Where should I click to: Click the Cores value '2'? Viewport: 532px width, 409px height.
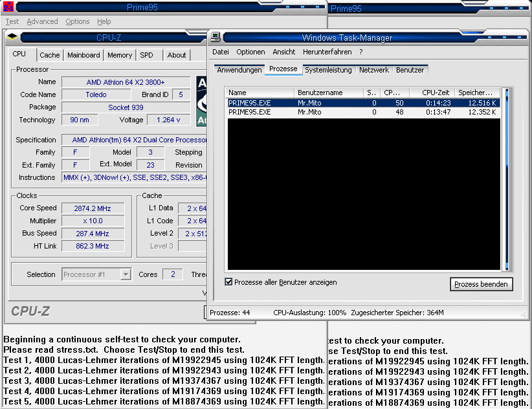pos(173,274)
